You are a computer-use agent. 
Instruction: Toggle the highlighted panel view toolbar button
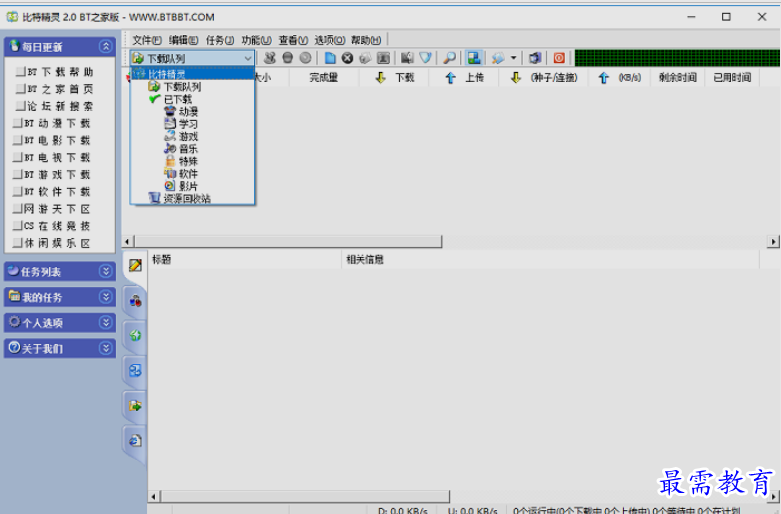[474, 58]
